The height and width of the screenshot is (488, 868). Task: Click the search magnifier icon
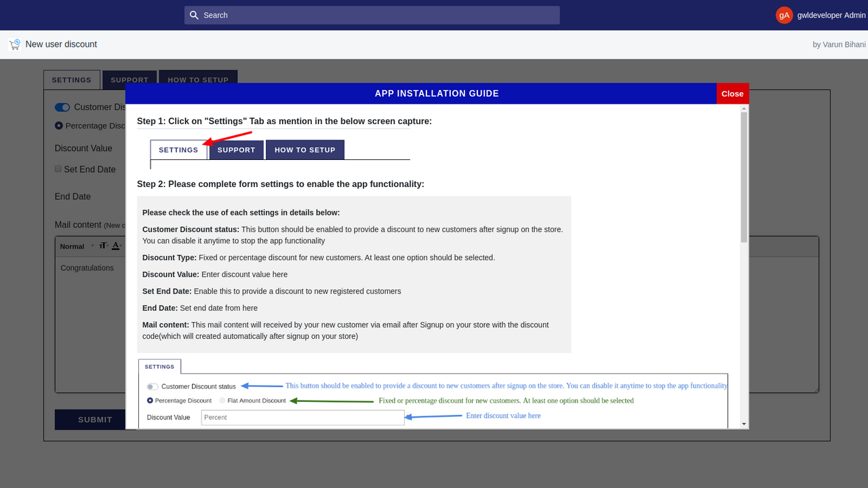pyautogui.click(x=195, y=15)
